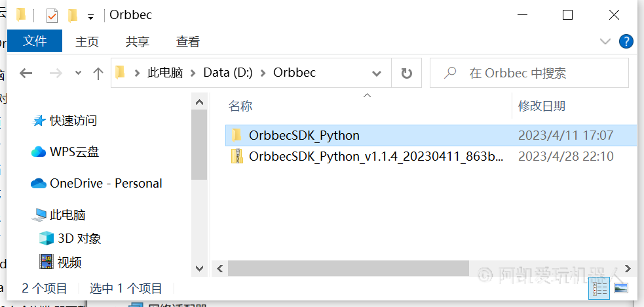
Task: Sort by the 修改日期 column header
Action: [x=542, y=106]
